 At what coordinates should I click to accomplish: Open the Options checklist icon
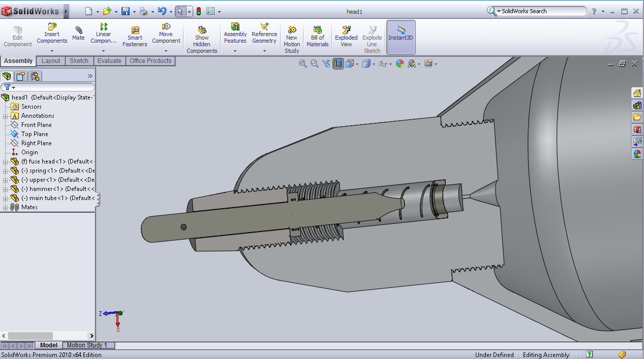click(x=211, y=11)
